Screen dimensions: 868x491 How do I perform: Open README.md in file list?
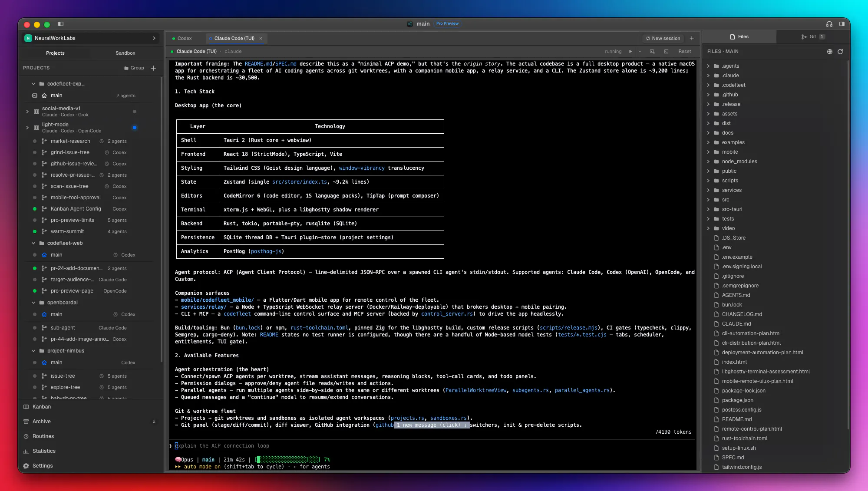(737, 419)
